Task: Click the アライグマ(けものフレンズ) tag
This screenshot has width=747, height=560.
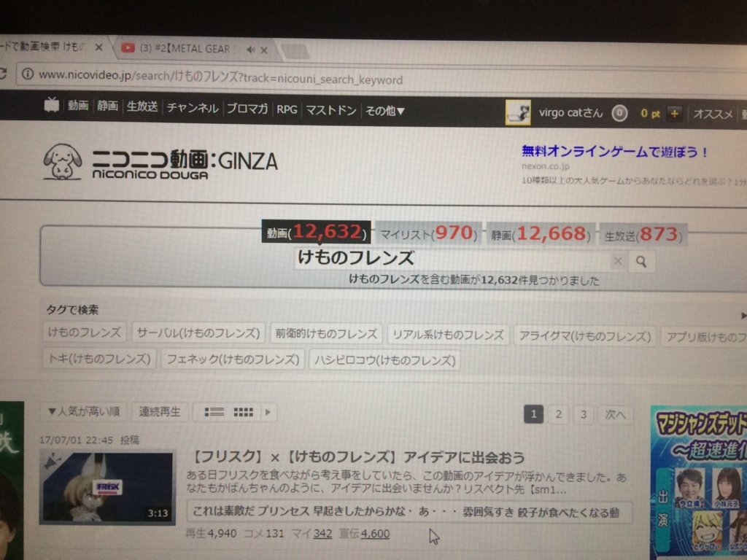Action: 585,336
